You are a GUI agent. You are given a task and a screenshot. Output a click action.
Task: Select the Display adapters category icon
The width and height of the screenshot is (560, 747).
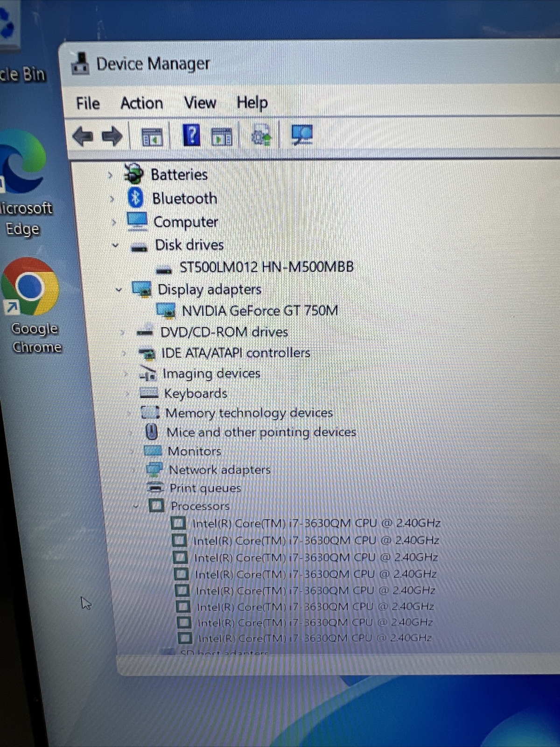[x=142, y=289]
